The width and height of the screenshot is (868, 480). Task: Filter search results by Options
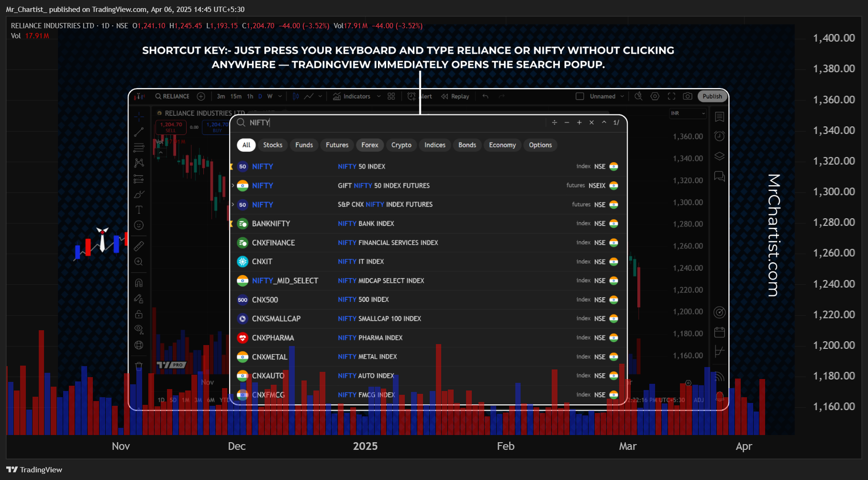pyautogui.click(x=540, y=145)
